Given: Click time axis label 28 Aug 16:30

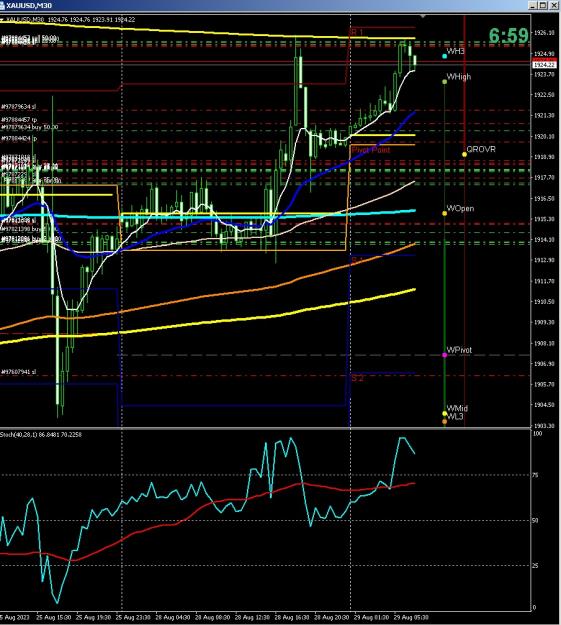Looking at the screenshot, I should point(292,617).
